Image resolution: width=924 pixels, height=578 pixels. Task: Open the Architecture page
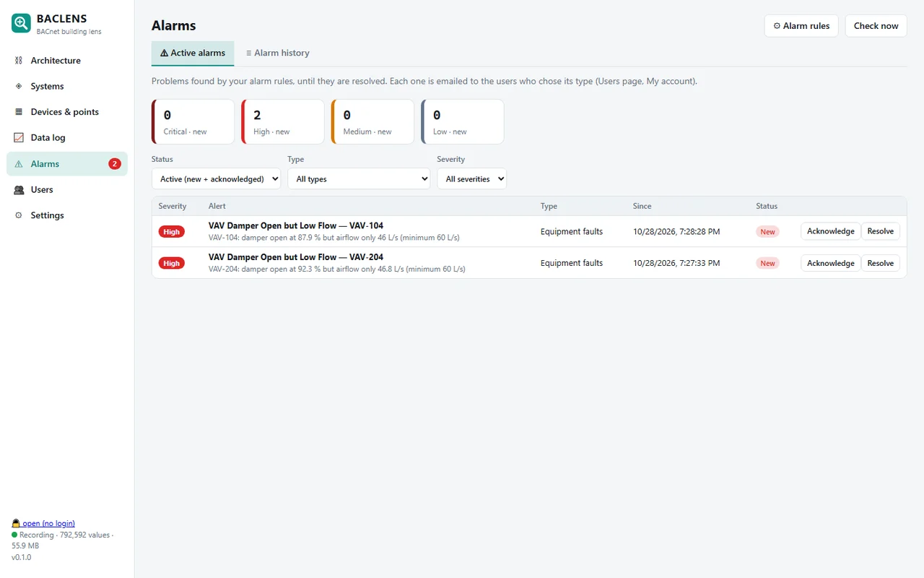tap(67, 61)
